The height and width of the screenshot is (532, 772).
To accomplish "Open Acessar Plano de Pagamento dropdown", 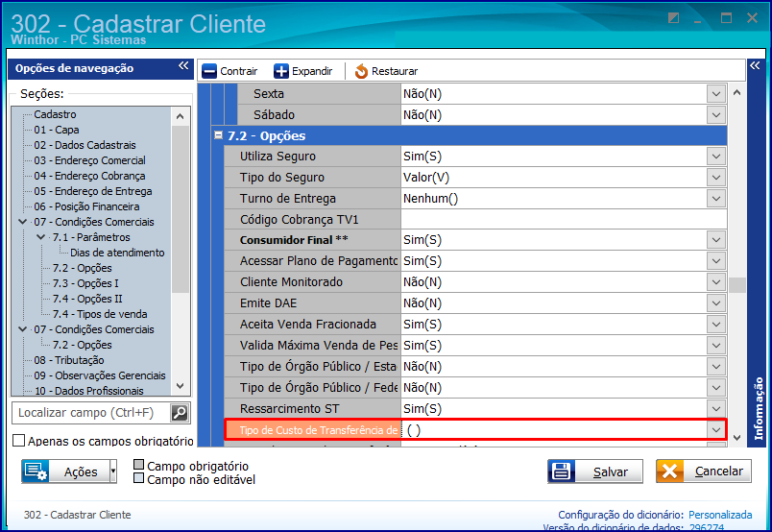I will [716, 261].
